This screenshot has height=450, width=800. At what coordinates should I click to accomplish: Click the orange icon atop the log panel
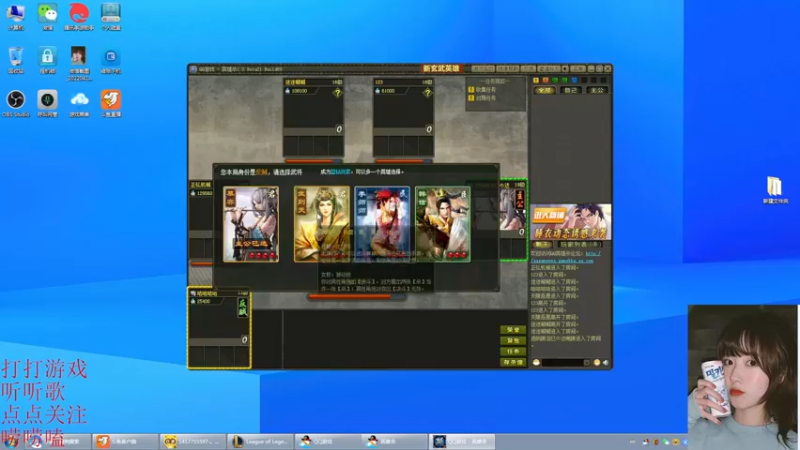point(545,80)
